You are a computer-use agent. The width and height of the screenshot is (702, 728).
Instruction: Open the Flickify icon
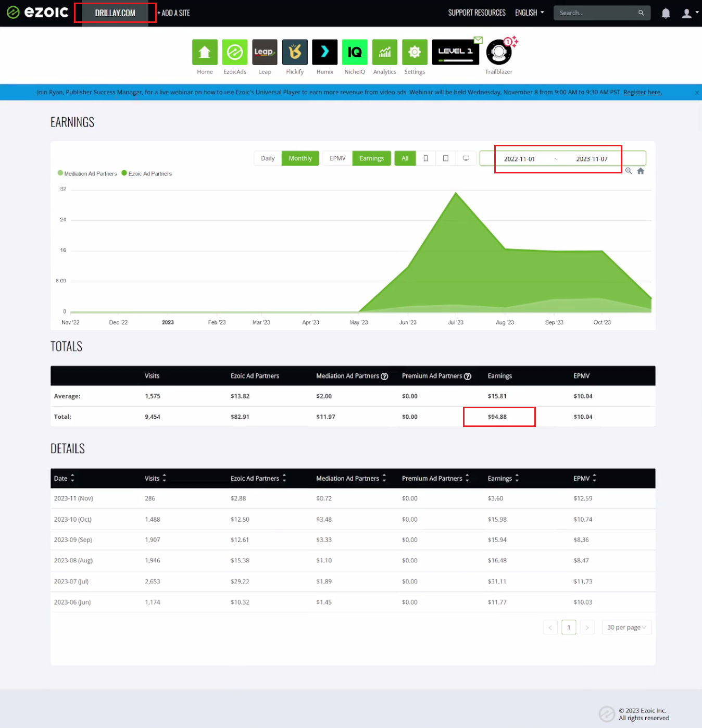[295, 52]
